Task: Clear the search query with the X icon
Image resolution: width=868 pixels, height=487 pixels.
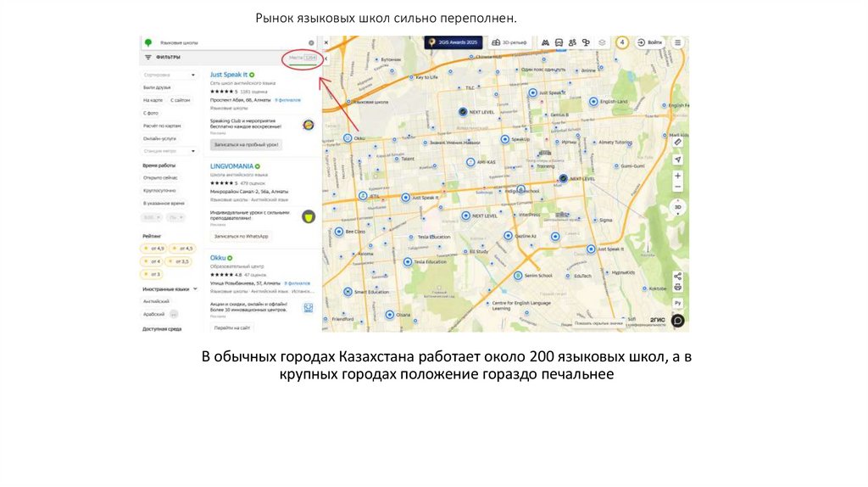Action: tap(311, 42)
